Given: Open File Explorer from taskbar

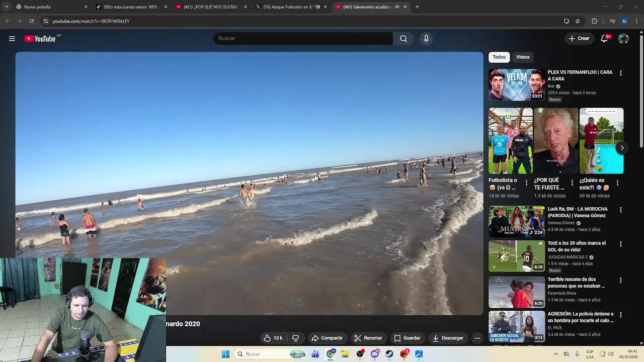Looking at the screenshot, I should tap(345, 354).
